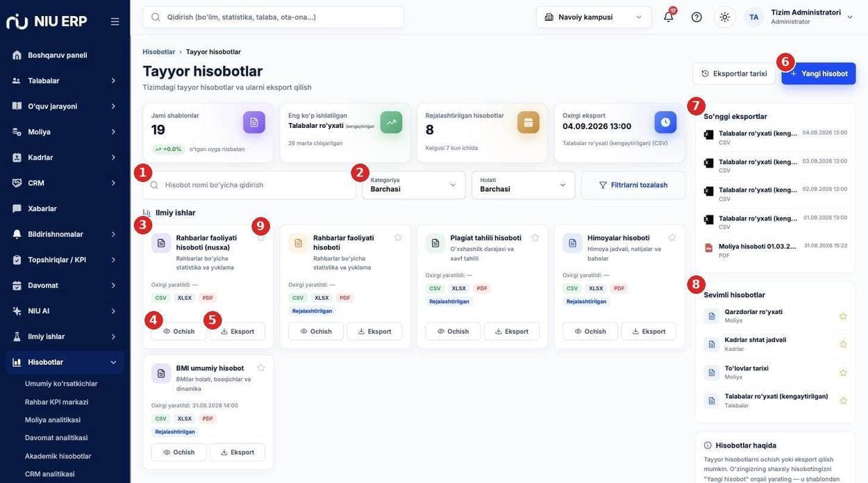Mark Himoyalar hisoboti card as favorite

[x=672, y=238]
